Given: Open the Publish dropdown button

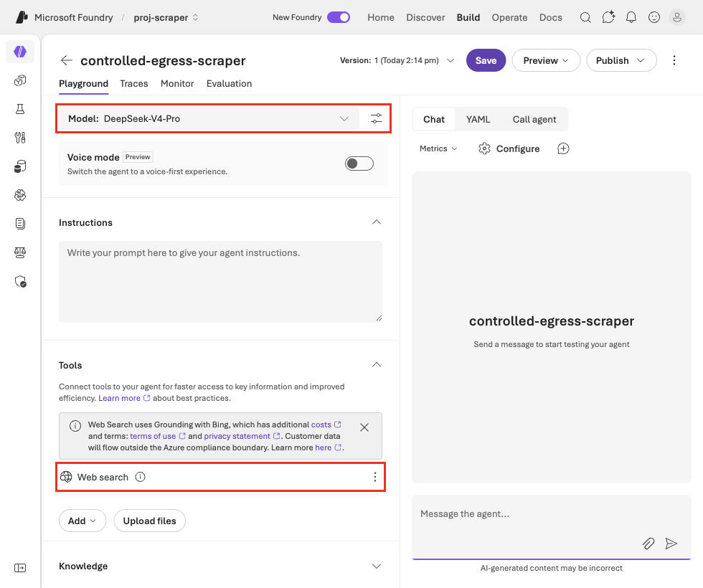Looking at the screenshot, I should coord(621,60).
